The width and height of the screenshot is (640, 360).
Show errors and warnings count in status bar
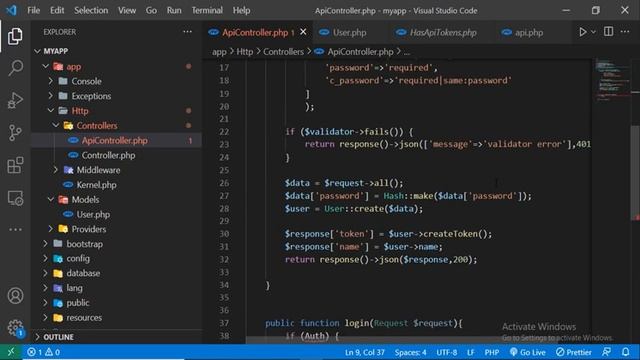44,352
